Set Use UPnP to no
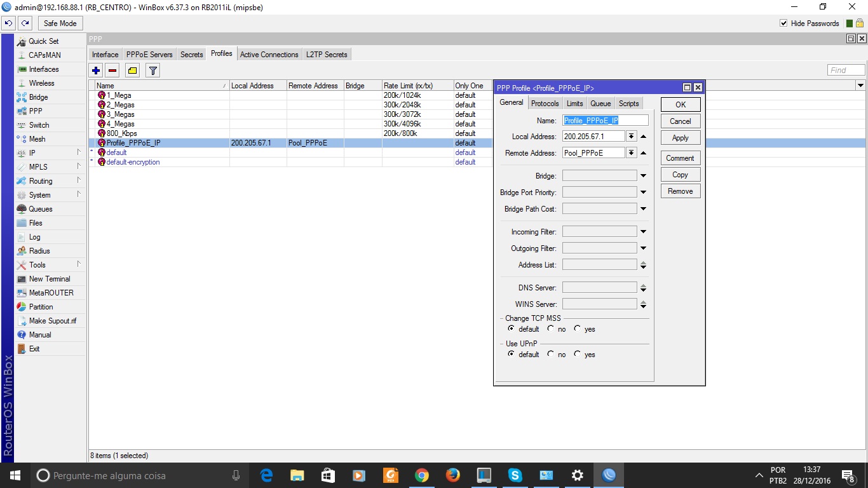The image size is (868, 488). click(x=550, y=354)
